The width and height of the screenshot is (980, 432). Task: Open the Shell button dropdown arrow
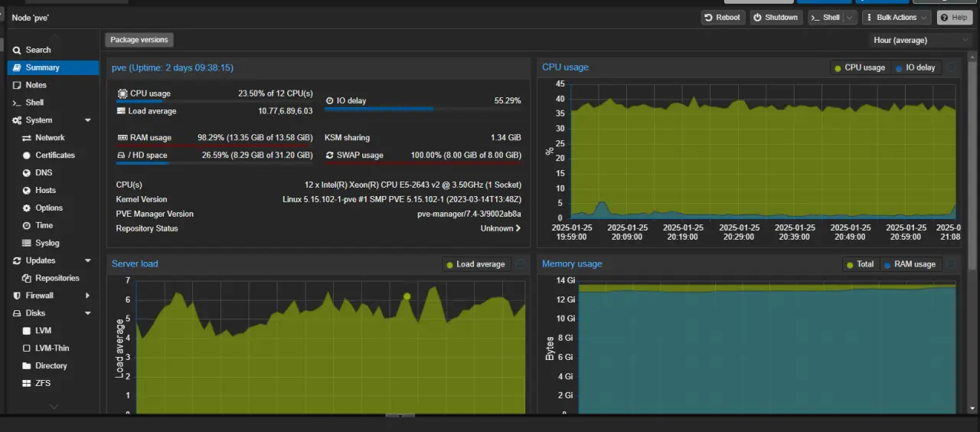[x=850, y=18]
